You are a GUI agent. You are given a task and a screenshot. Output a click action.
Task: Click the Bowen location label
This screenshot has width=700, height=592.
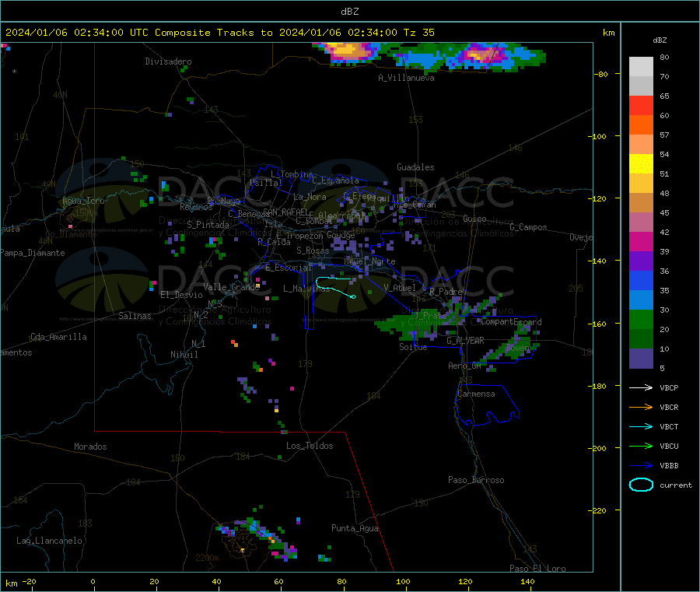point(518,348)
